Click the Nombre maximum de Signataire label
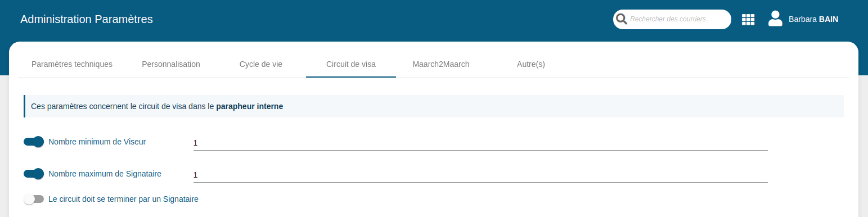The height and width of the screenshot is (217, 868). click(105, 174)
